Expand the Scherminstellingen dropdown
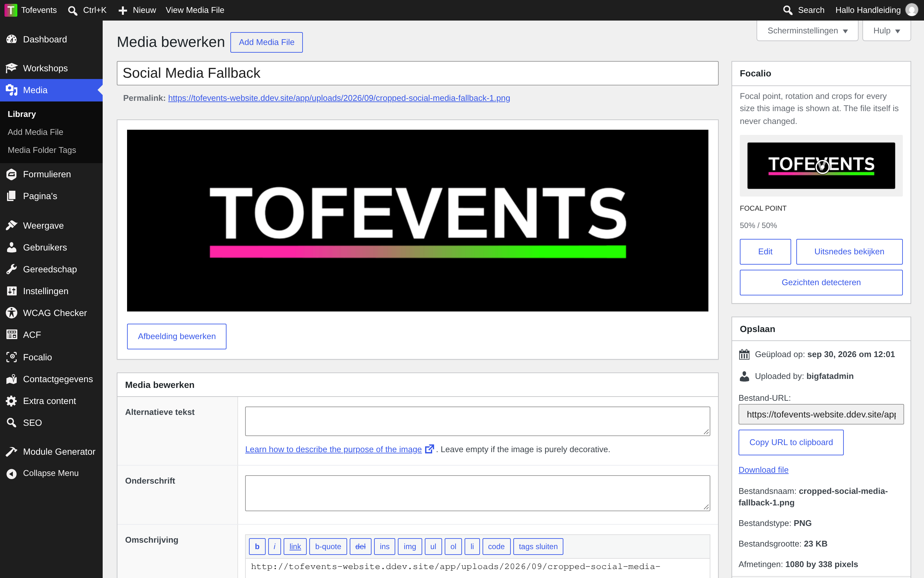Viewport: 924px width, 578px height. point(807,31)
